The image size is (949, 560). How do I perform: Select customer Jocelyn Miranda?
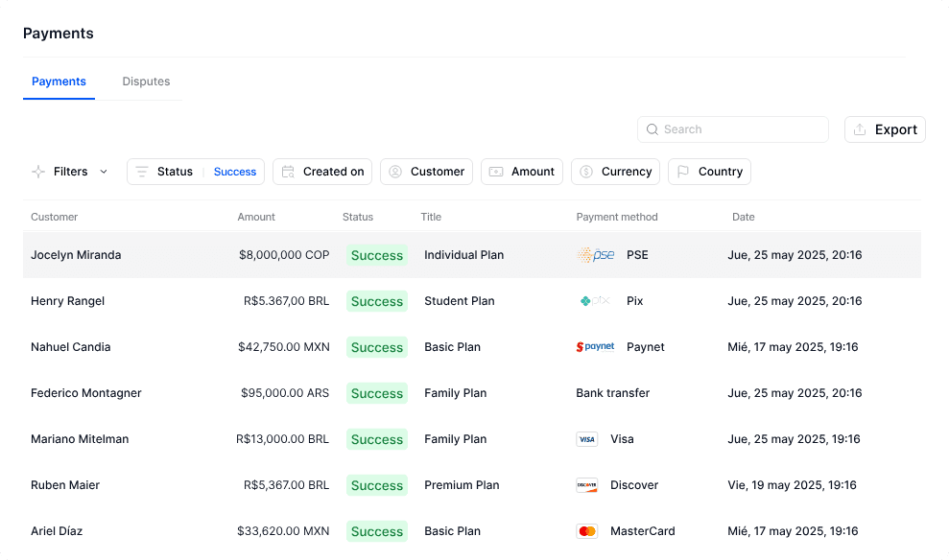[76, 255]
